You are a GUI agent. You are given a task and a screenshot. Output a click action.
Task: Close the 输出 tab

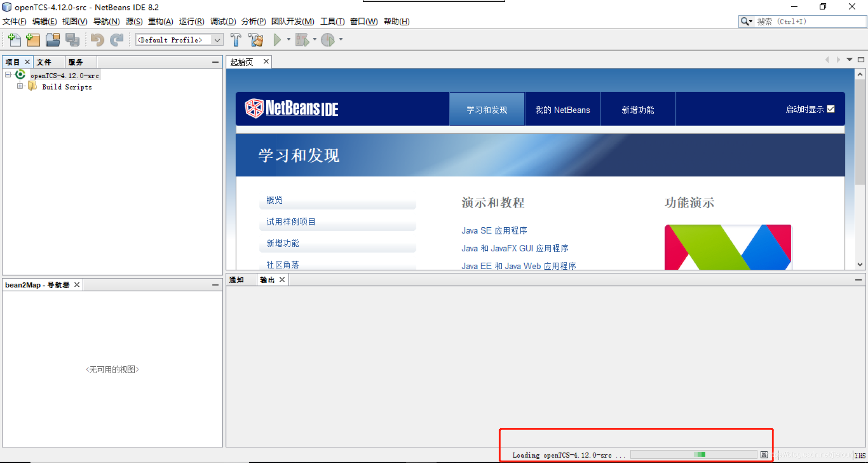click(x=282, y=280)
